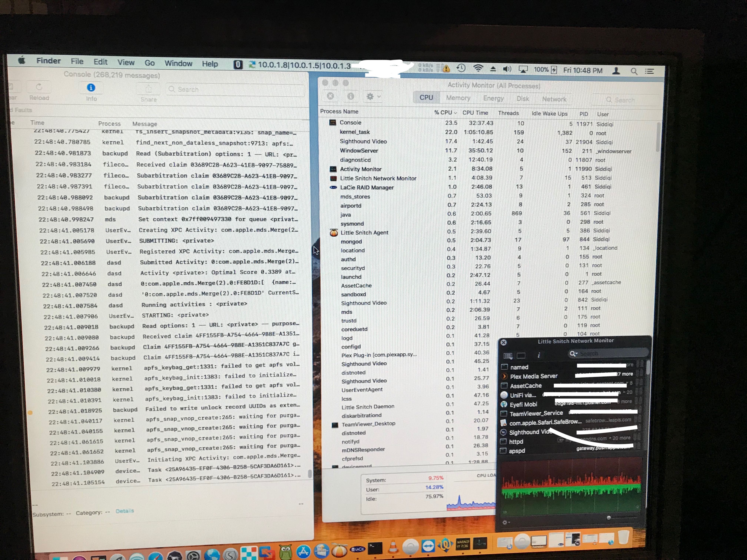Image resolution: width=747 pixels, height=560 pixels.
Task: Select the WindowServer process row
Action: (488, 151)
